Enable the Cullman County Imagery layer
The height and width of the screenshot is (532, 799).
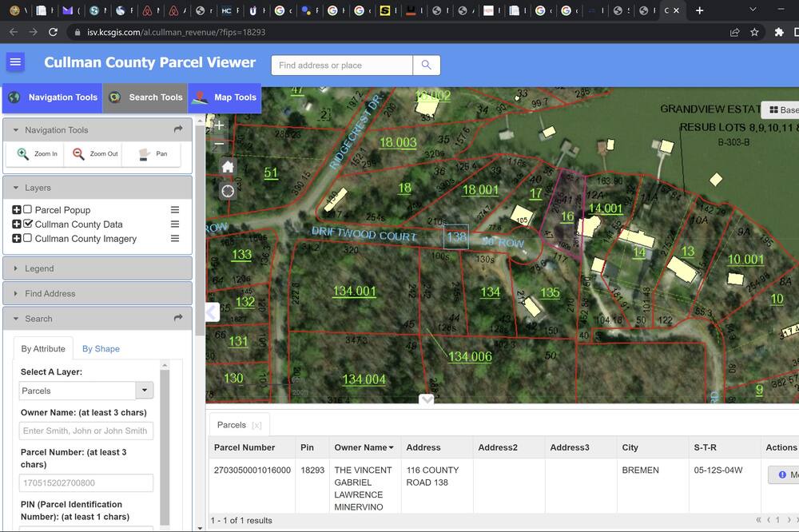tap(27, 238)
